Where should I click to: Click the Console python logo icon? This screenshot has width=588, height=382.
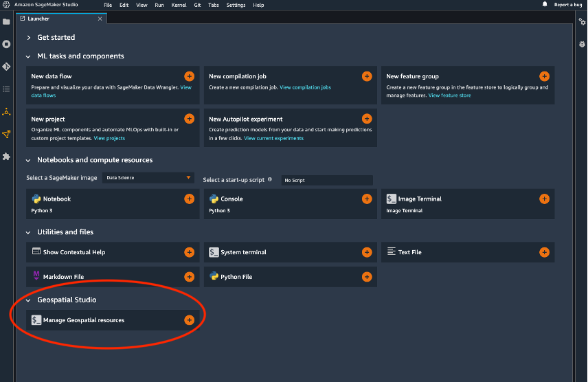[x=214, y=199]
